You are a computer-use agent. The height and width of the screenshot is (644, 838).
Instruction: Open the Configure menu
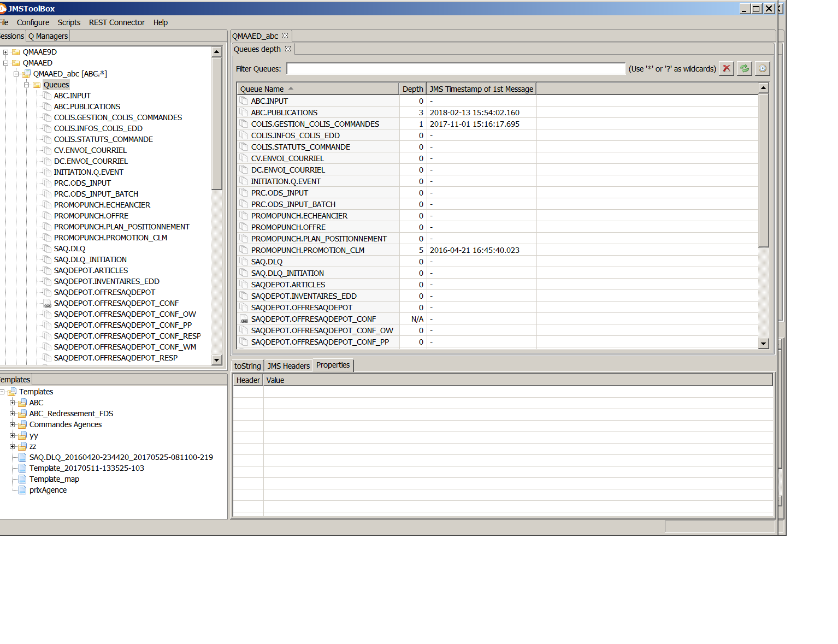[33, 22]
